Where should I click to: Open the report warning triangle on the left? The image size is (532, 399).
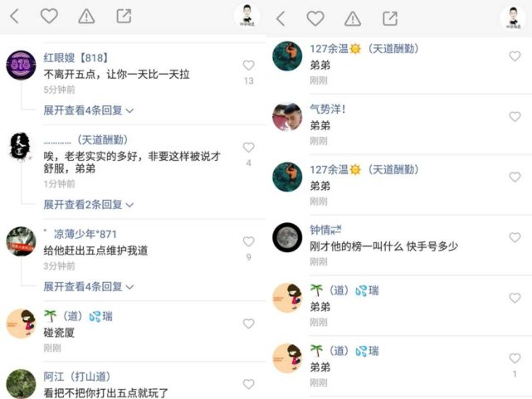click(x=86, y=17)
